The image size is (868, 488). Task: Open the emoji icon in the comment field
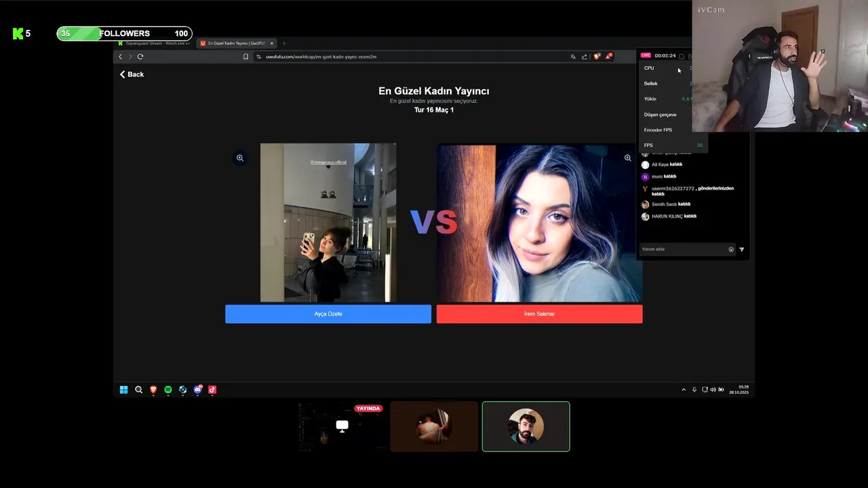[x=731, y=249]
